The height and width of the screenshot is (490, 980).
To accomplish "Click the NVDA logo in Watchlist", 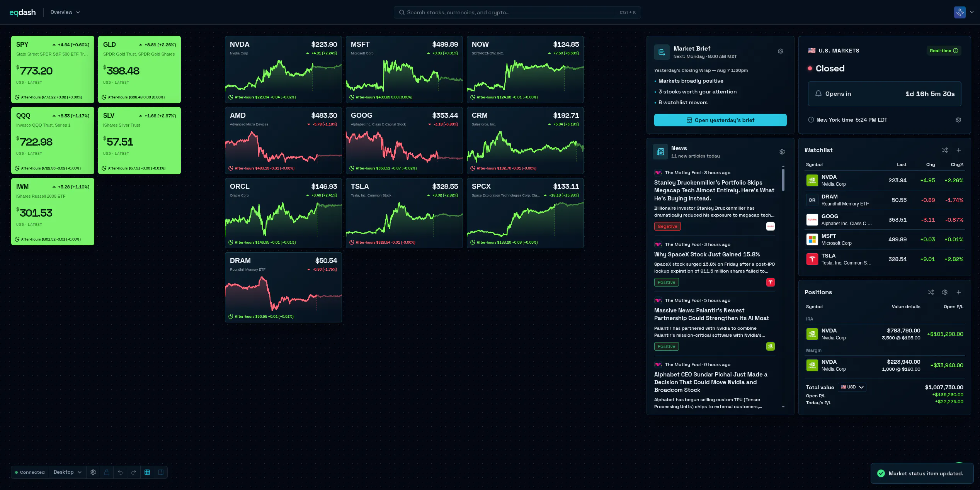I will pyautogui.click(x=812, y=180).
